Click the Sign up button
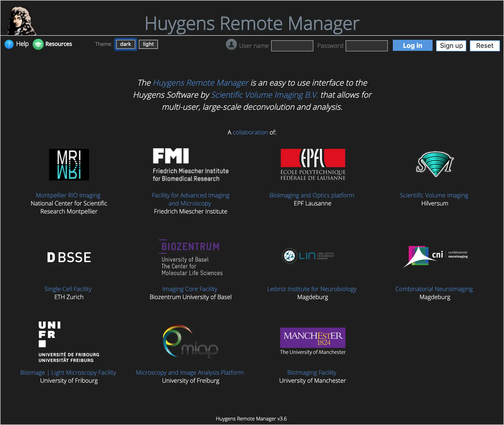Viewport: 504px width, 425px height. click(451, 46)
